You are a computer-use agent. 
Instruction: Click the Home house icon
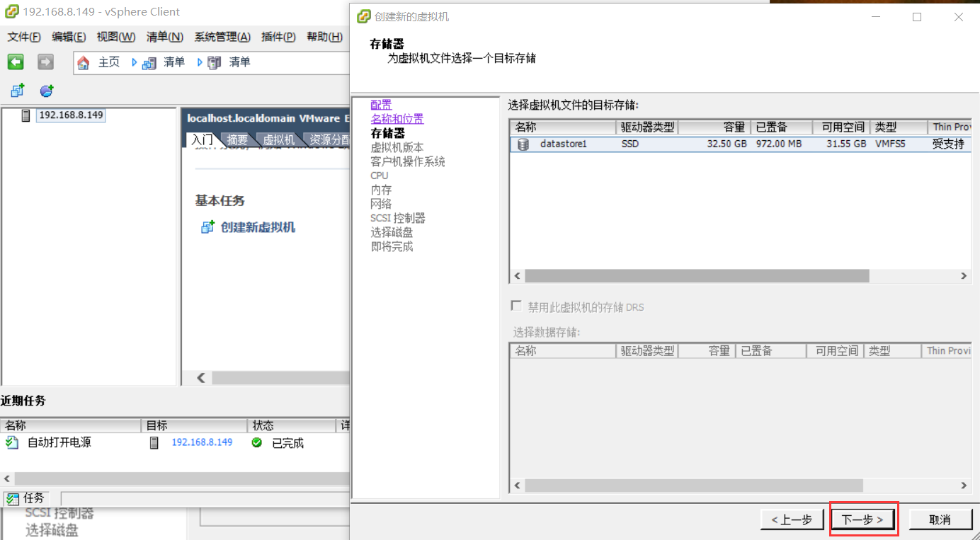point(84,62)
